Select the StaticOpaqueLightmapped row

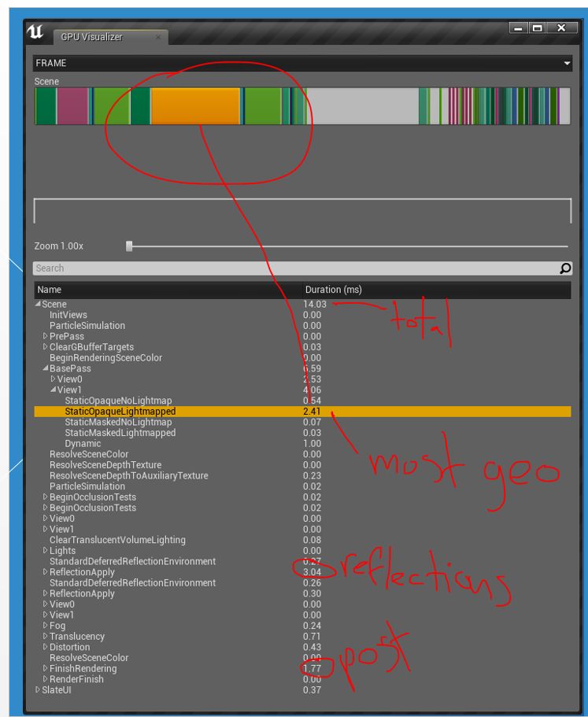pyautogui.click(x=303, y=411)
